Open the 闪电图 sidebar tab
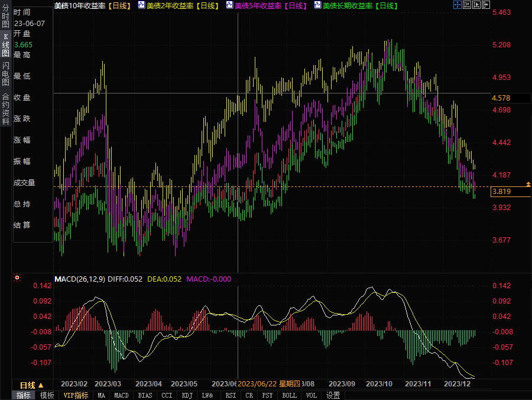532x400 pixels. (5, 74)
